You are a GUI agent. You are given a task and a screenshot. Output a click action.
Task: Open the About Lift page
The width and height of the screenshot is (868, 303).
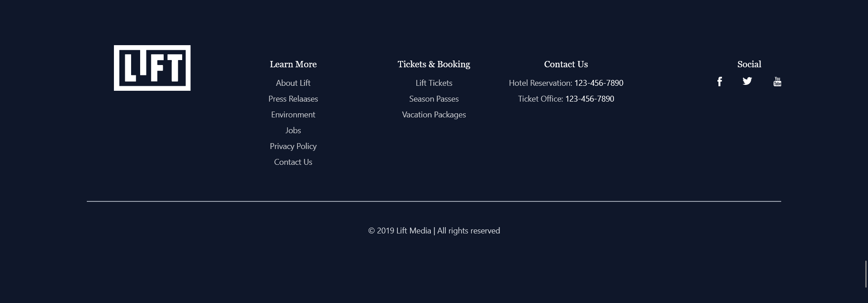click(x=293, y=83)
